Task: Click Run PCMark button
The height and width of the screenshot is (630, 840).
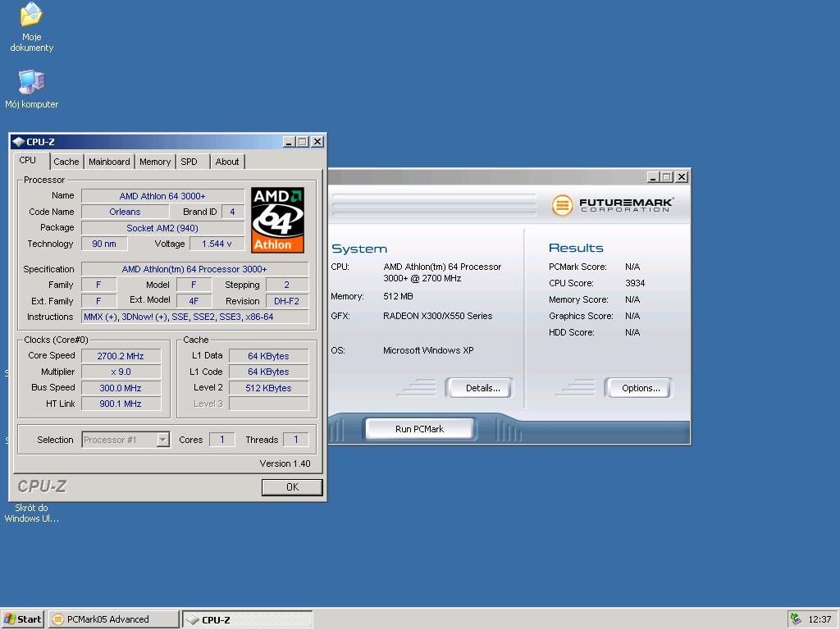Action: 419,428
